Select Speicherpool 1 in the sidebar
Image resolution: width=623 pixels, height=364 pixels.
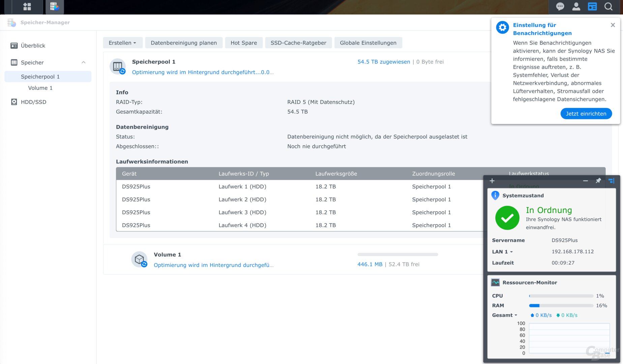pos(48,77)
